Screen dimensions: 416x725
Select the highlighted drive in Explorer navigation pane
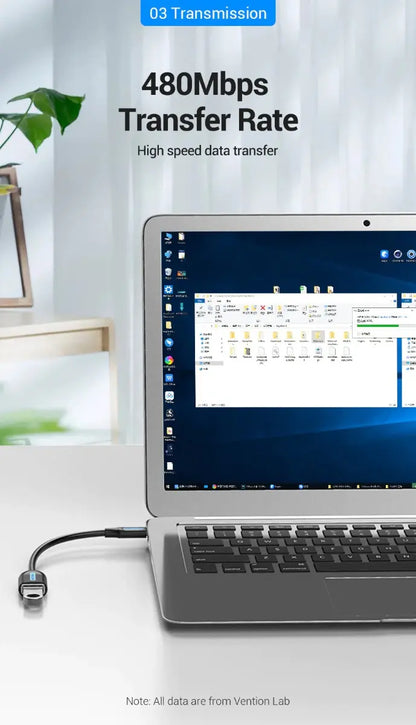(x=211, y=363)
